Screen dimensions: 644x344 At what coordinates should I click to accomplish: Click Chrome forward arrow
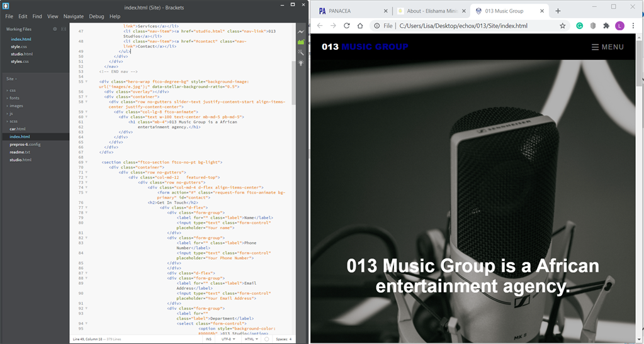click(333, 25)
